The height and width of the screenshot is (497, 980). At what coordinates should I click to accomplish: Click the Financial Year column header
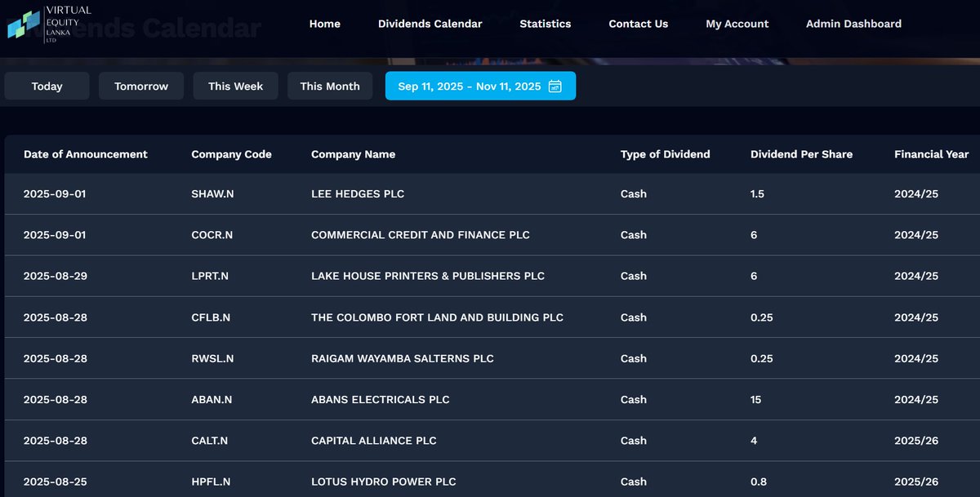(x=932, y=154)
